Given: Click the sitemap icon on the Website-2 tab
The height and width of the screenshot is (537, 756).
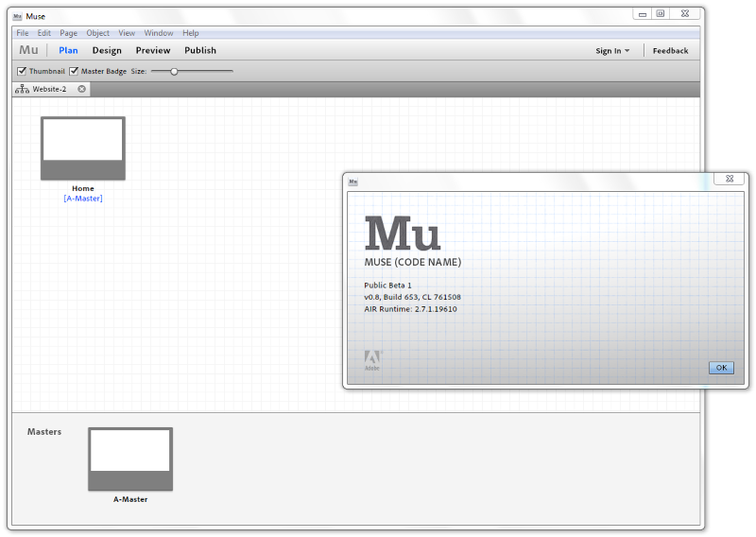Looking at the screenshot, I should 22,89.
